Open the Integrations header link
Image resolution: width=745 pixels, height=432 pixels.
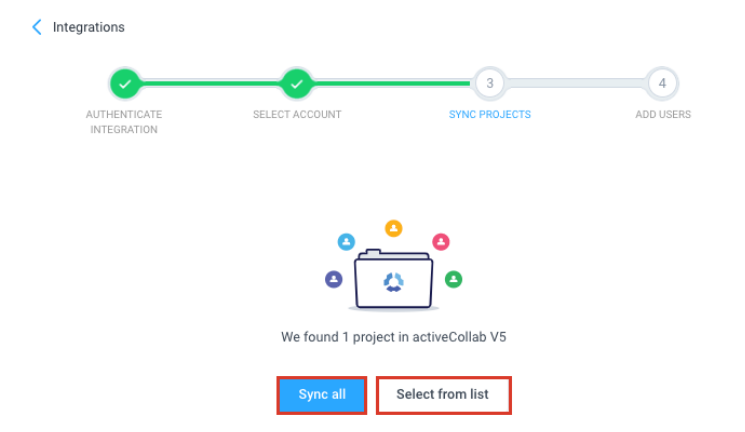[x=89, y=27]
